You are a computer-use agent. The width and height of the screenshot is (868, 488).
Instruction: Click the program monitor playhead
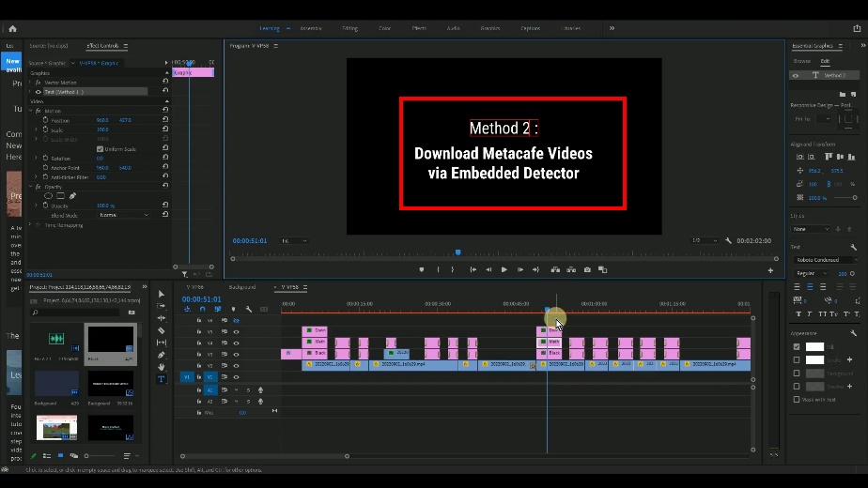457,252
